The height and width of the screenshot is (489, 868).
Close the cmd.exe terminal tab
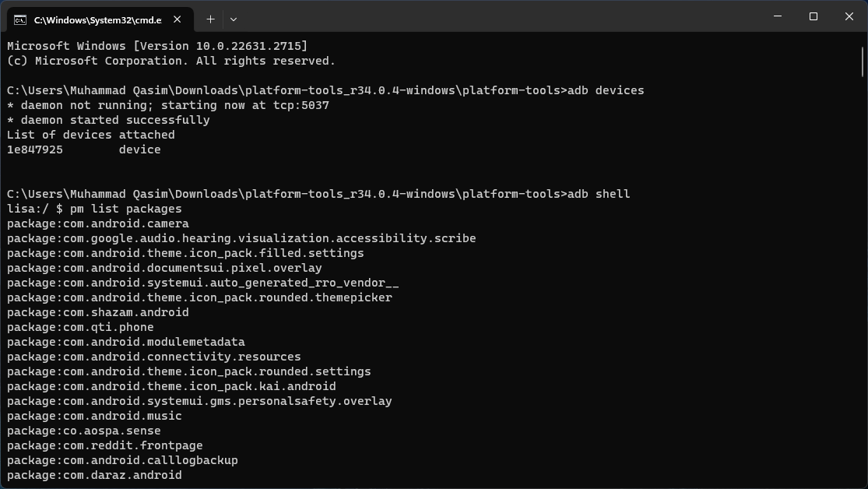[178, 19]
